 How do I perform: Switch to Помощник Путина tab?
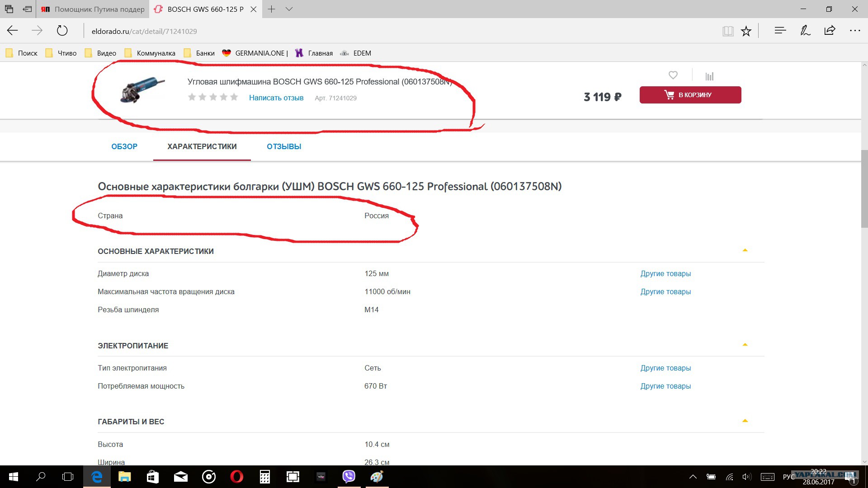click(93, 9)
